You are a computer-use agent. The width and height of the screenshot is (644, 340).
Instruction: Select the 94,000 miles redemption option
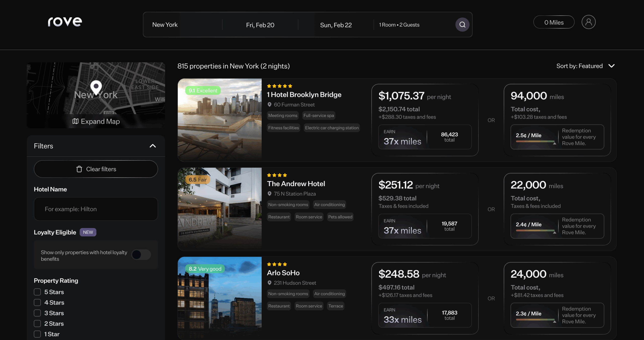tap(557, 120)
